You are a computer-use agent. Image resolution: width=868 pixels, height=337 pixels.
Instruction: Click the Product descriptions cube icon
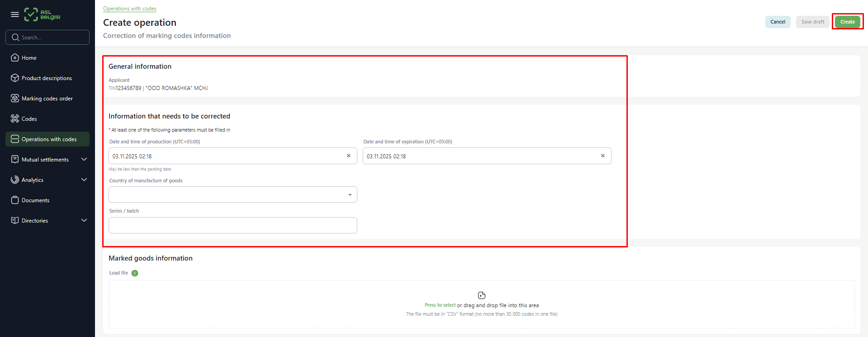pos(15,78)
